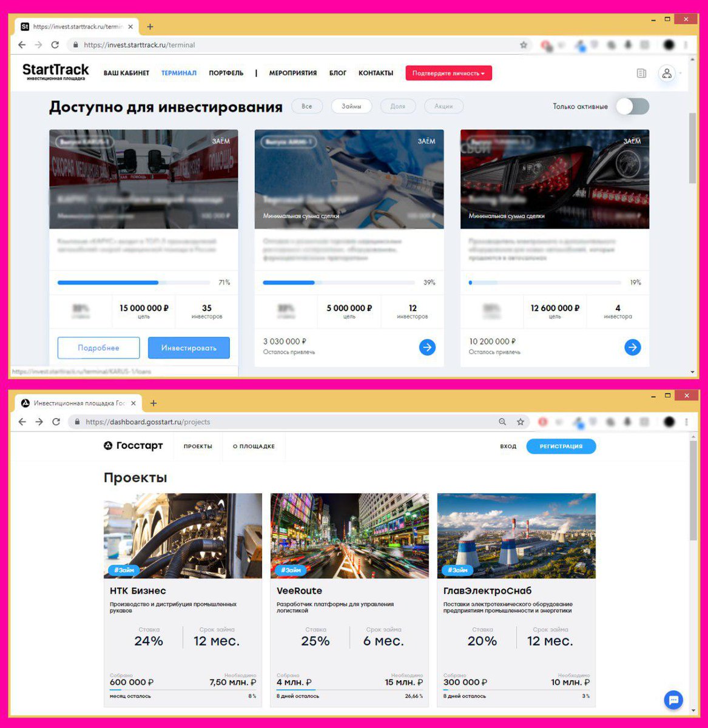
Task: Open Chrome menu in Госстарт window
Action: pyautogui.click(x=686, y=422)
